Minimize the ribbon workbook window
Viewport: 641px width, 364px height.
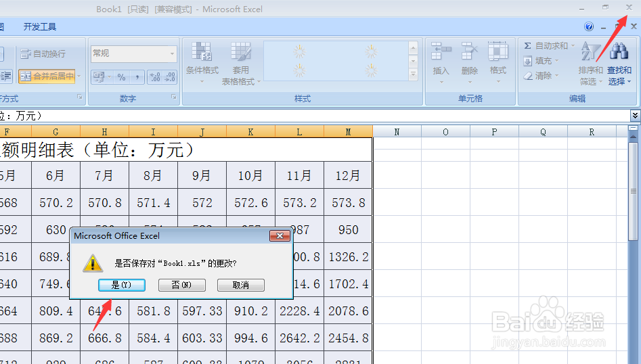603,27
